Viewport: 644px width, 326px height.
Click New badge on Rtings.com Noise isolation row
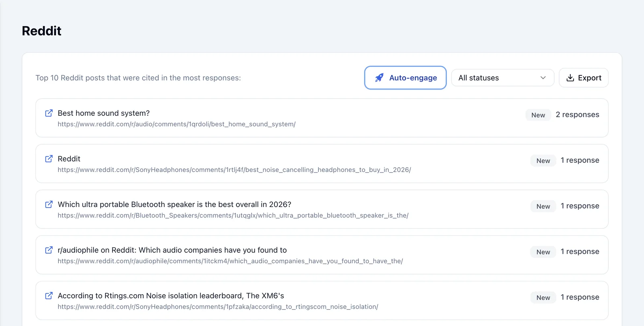[543, 297]
